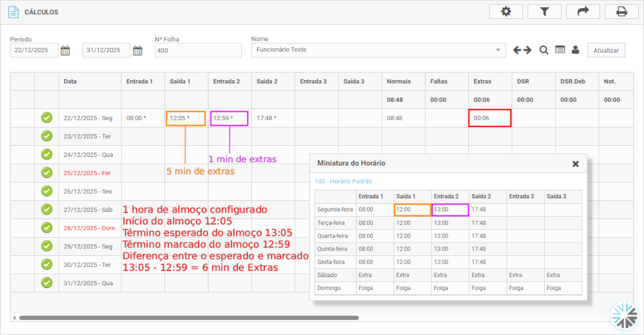Go to previous employee with the left arrow
644x335 pixels.
[x=518, y=50]
